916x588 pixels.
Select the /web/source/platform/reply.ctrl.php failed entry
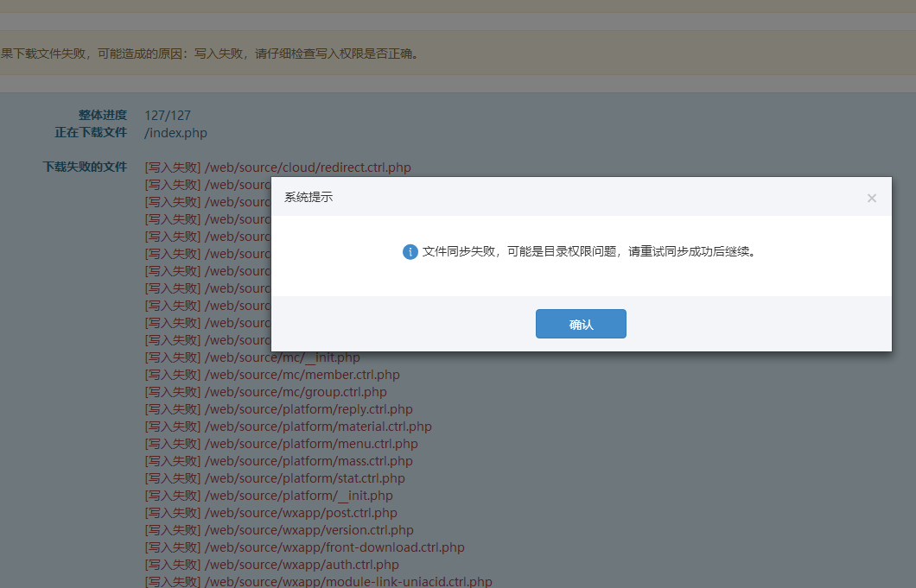tap(278, 409)
